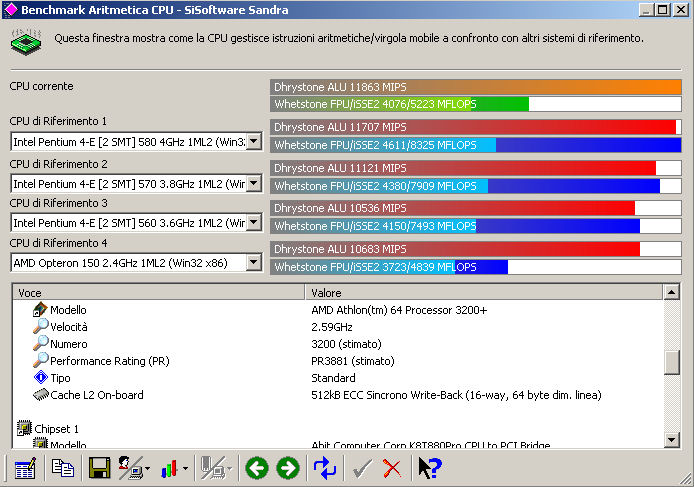Select the Modello row icon under CPU
Image resolution: width=694 pixels, height=487 pixels.
[40, 309]
